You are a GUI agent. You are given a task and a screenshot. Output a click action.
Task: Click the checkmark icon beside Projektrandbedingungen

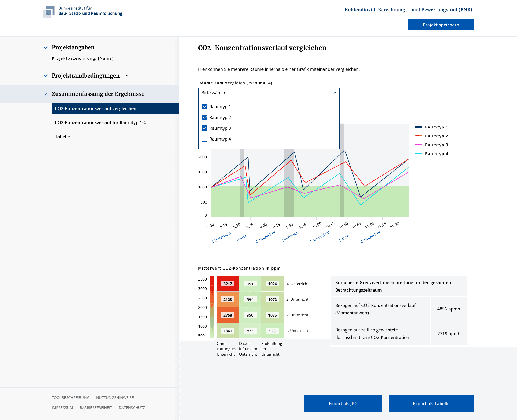click(x=46, y=76)
